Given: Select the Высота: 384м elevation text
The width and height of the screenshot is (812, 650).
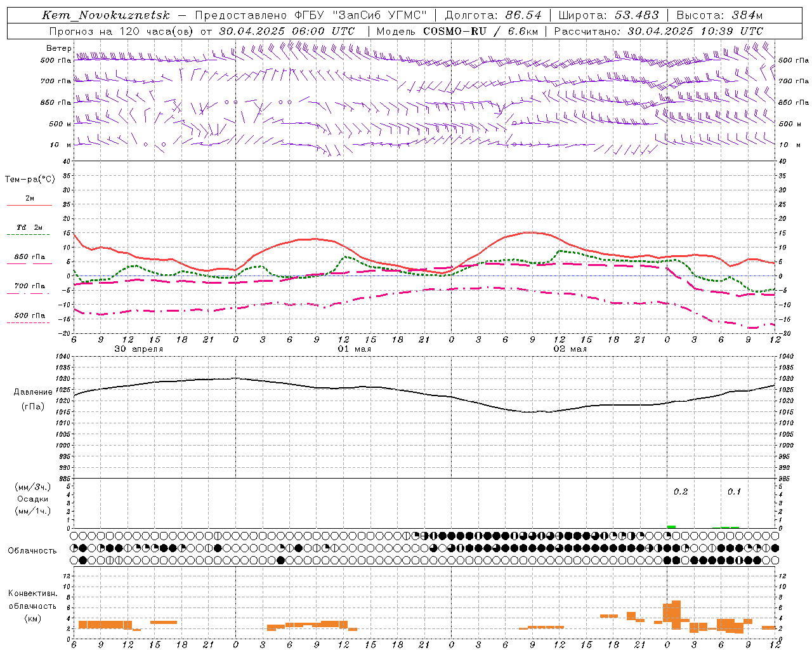Looking at the screenshot, I should (x=719, y=15).
